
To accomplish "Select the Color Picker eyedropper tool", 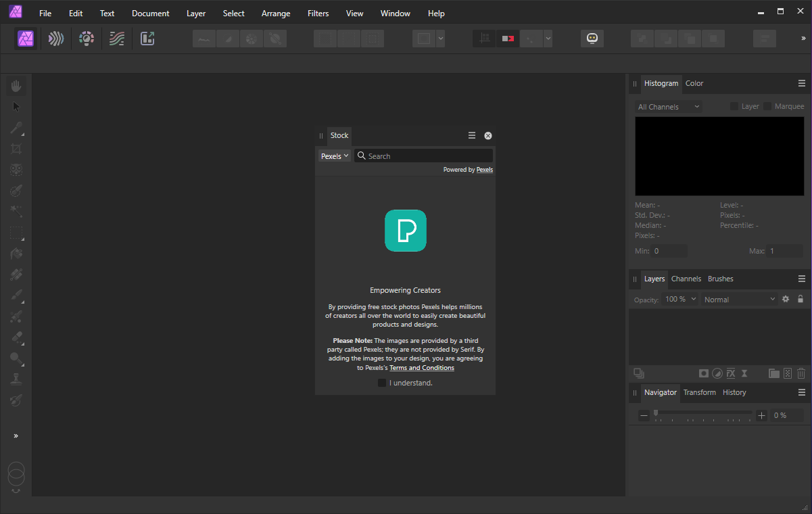I will point(16,128).
